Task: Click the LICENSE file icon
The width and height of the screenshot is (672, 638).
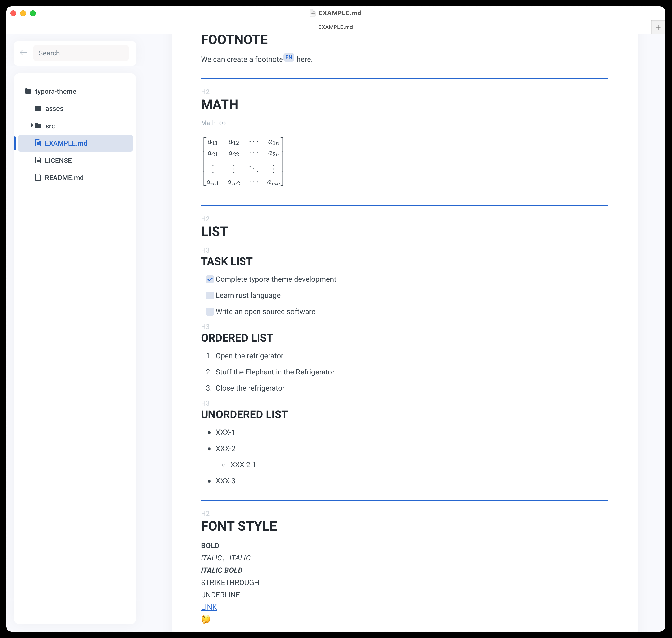Action: [38, 160]
